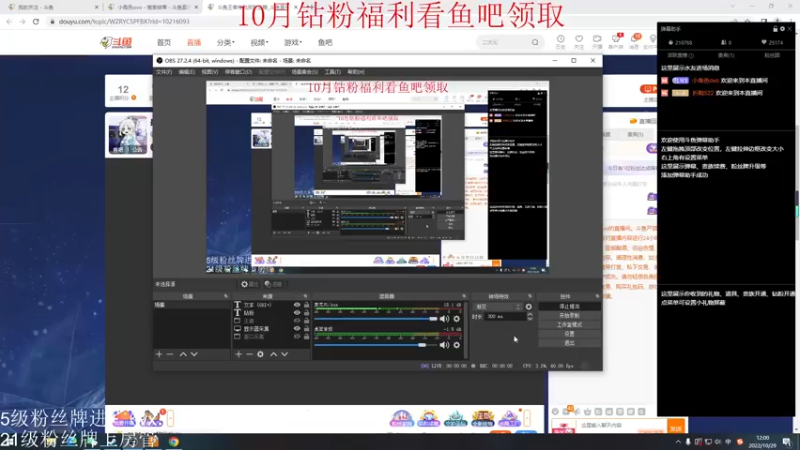Mute the desktop audio speaker icon
The width and height of the screenshot is (800, 450).
[444, 345]
